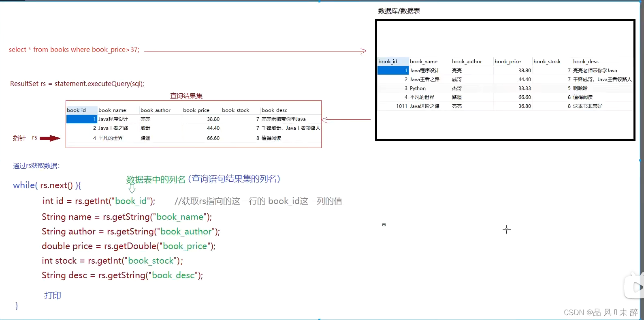Image resolution: width=644 pixels, height=320 pixels.
Task: Click price 36.80 in the database table
Action: [525, 106]
